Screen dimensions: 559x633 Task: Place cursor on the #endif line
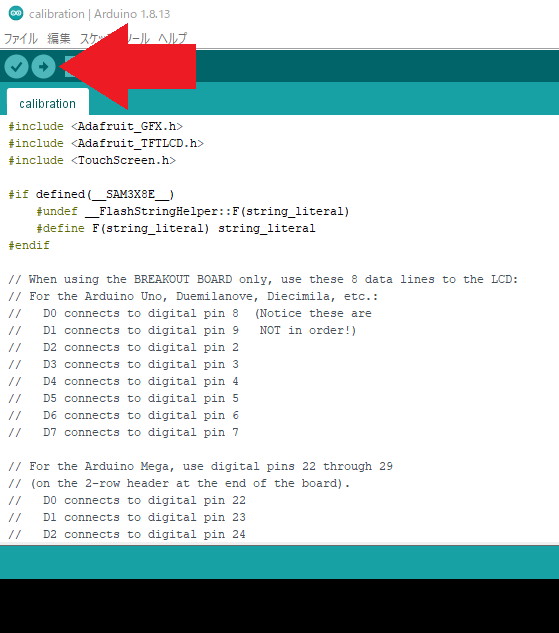(x=29, y=245)
